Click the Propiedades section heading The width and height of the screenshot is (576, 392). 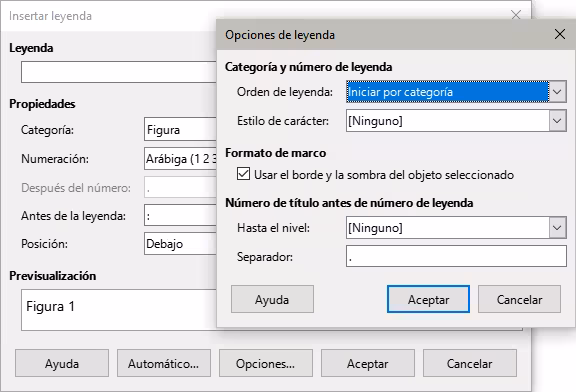pyautogui.click(x=42, y=104)
